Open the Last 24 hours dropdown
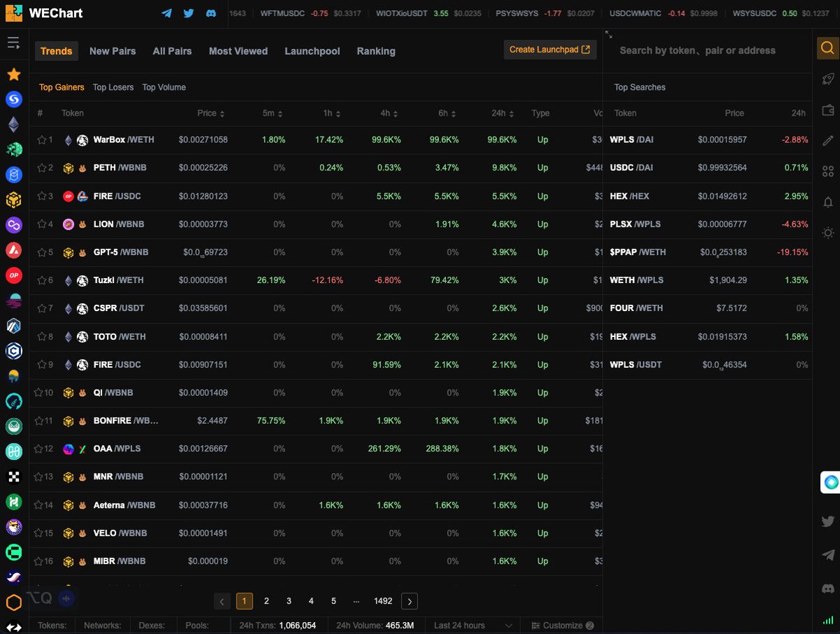 [x=473, y=625]
